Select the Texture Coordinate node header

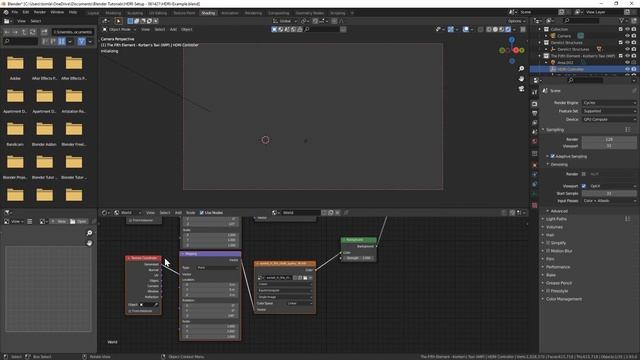(x=143, y=258)
